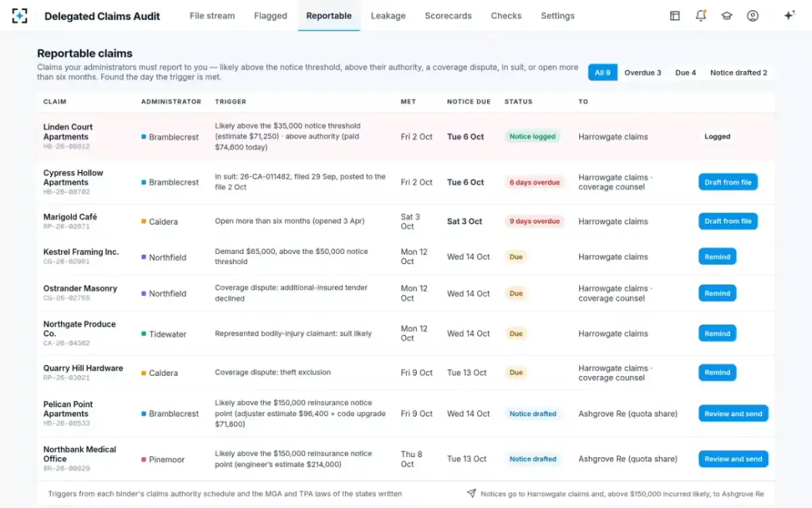Switch to File stream tab
The height and width of the screenshot is (508, 812).
point(212,16)
